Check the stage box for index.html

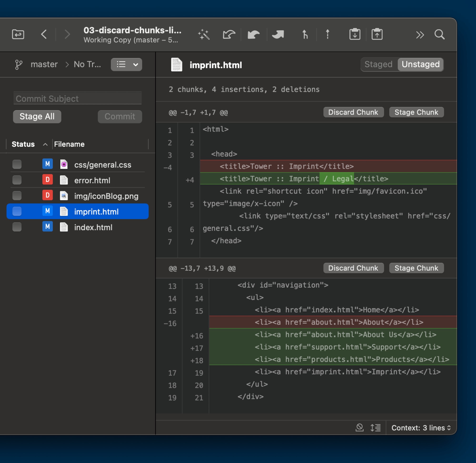tap(17, 227)
